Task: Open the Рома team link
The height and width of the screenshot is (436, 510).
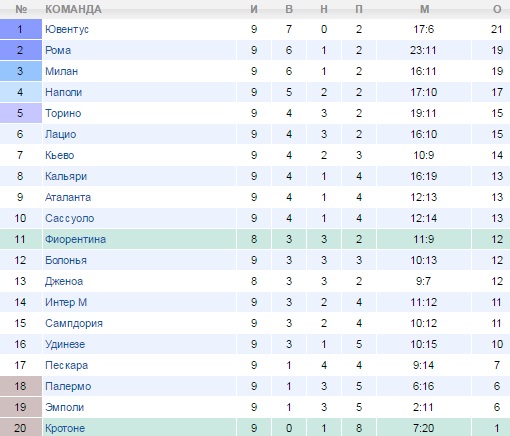Action: click(x=58, y=50)
